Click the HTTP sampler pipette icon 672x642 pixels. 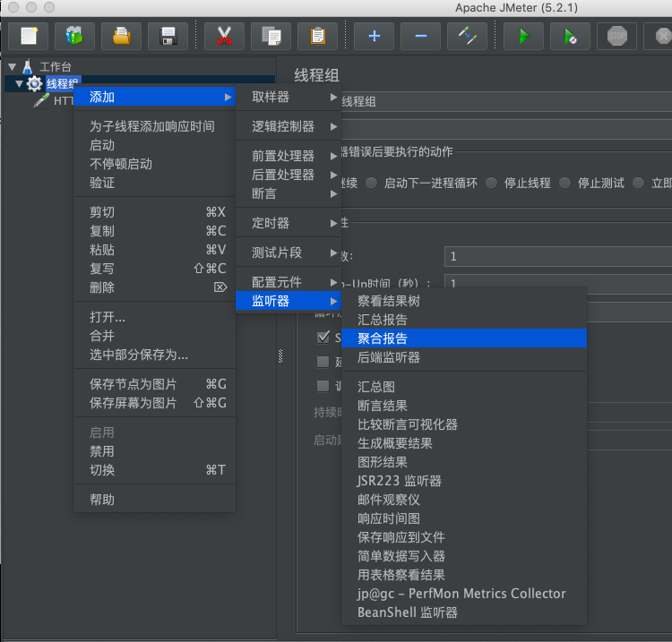pos(41,101)
